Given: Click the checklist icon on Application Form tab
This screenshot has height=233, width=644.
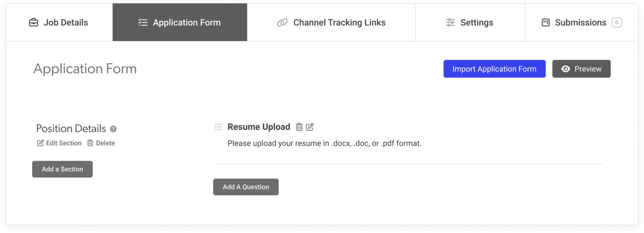Looking at the screenshot, I should click(143, 22).
